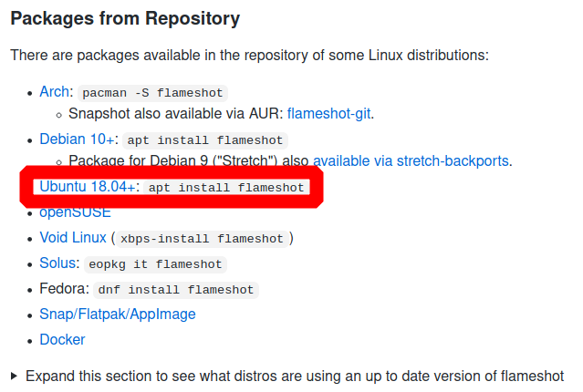
Task: Click the 'Expand this section' summary text
Action: [295, 376]
